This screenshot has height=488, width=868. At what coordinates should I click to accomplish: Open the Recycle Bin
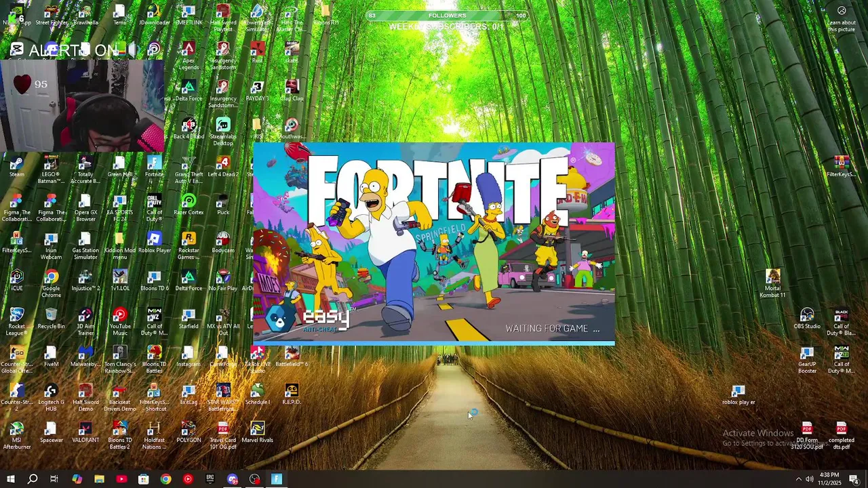click(x=51, y=319)
